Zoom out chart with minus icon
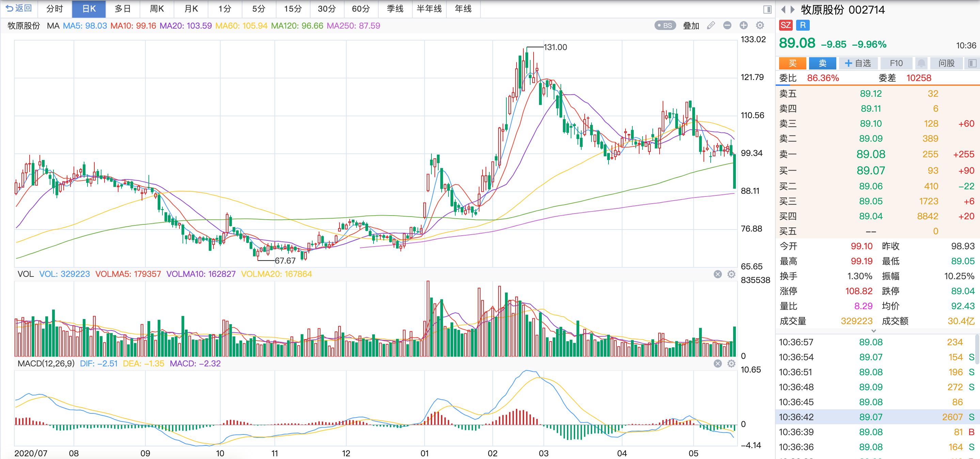 coord(727,26)
